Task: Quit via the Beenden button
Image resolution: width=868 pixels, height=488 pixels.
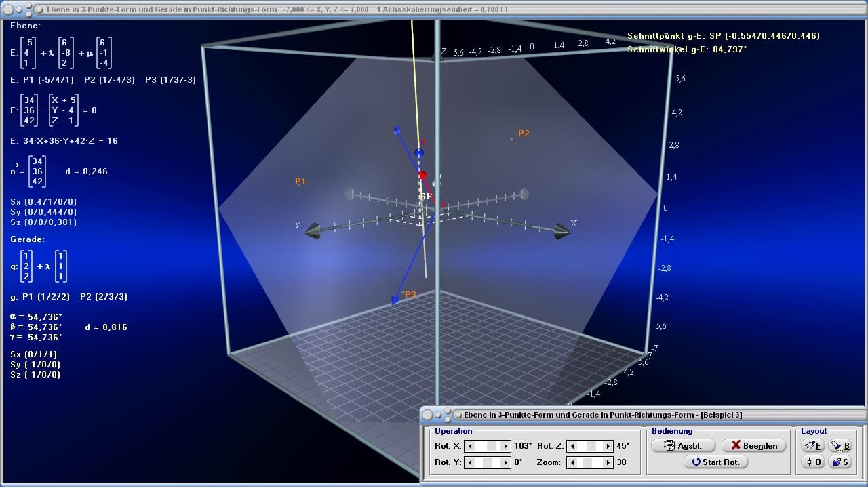Action: pyautogui.click(x=754, y=445)
